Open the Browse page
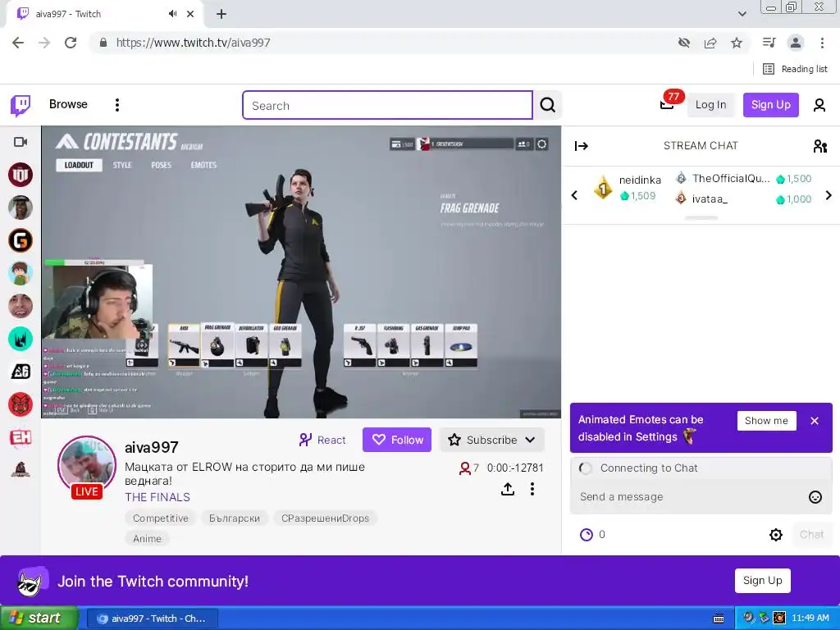840x630 pixels. pyautogui.click(x=68, y=104)
